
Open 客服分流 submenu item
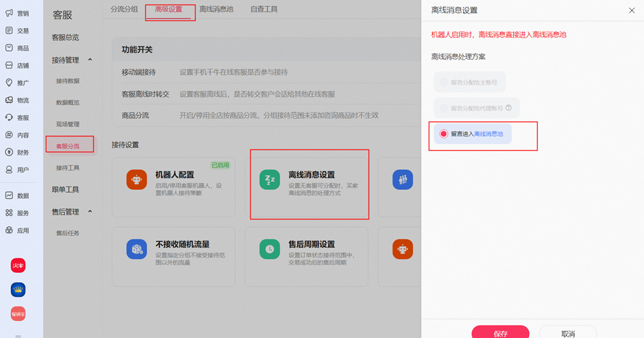tap(68, 146)
